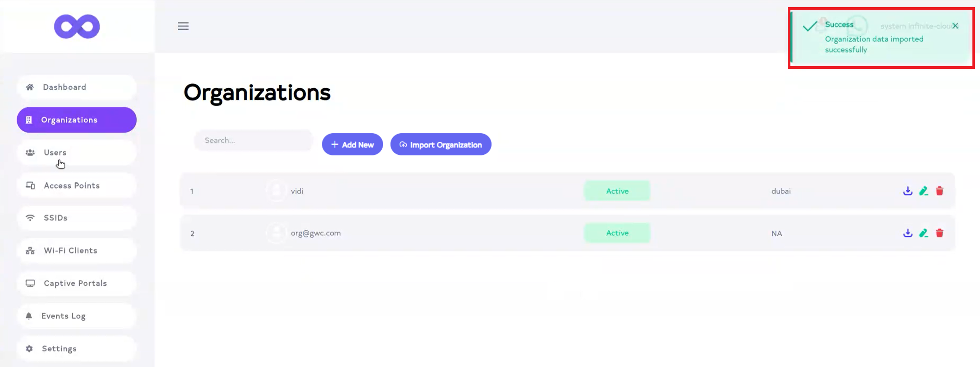Download the org@gwc.com organization data
This screenshot has width=980, height=367.
tap(908, 233)
